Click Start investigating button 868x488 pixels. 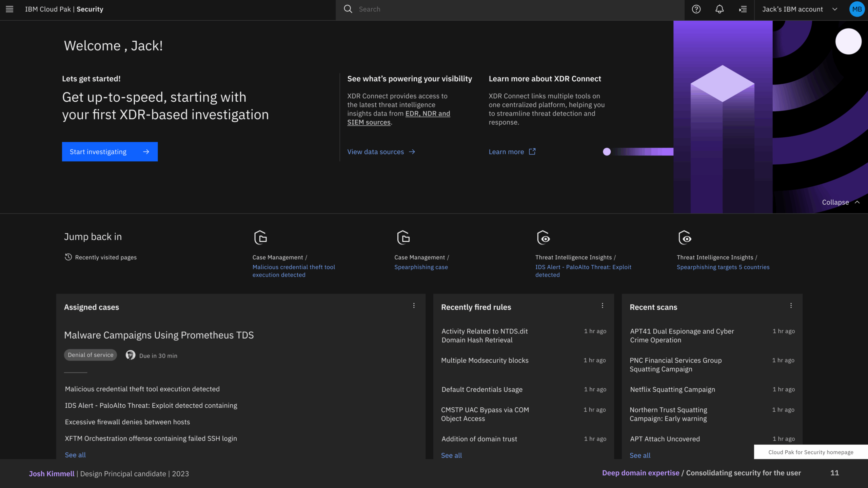tap(110, 152)
